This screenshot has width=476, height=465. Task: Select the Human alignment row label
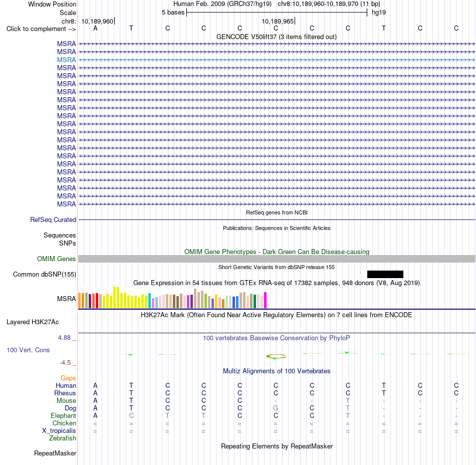click(66, 385)
